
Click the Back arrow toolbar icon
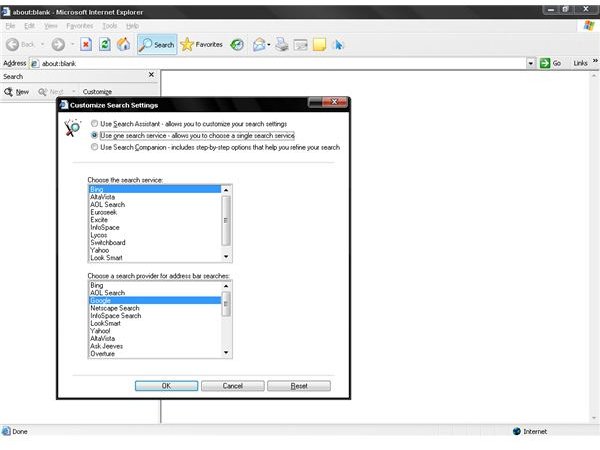coord(12,44)
